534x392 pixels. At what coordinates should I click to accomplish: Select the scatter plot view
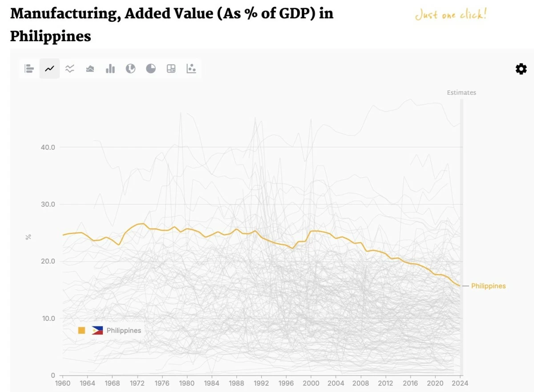191,69
